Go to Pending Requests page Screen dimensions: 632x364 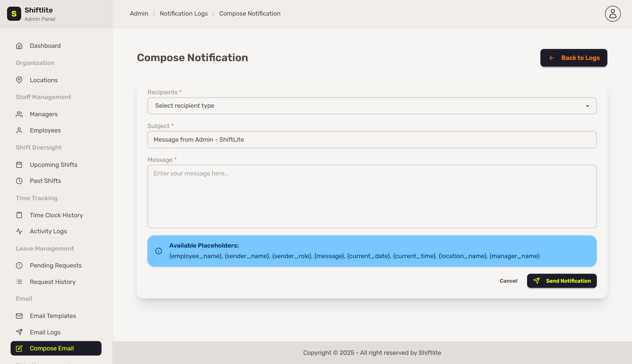point(56,266)
